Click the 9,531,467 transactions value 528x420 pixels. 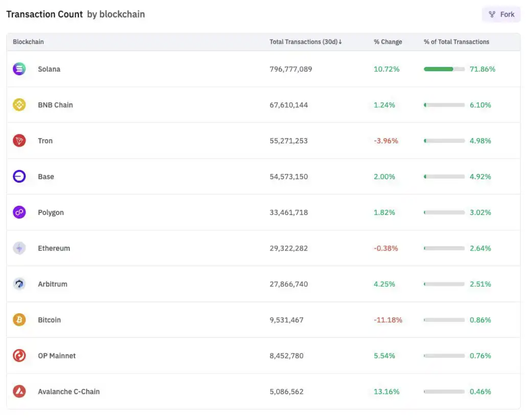[x=287, y=320]
